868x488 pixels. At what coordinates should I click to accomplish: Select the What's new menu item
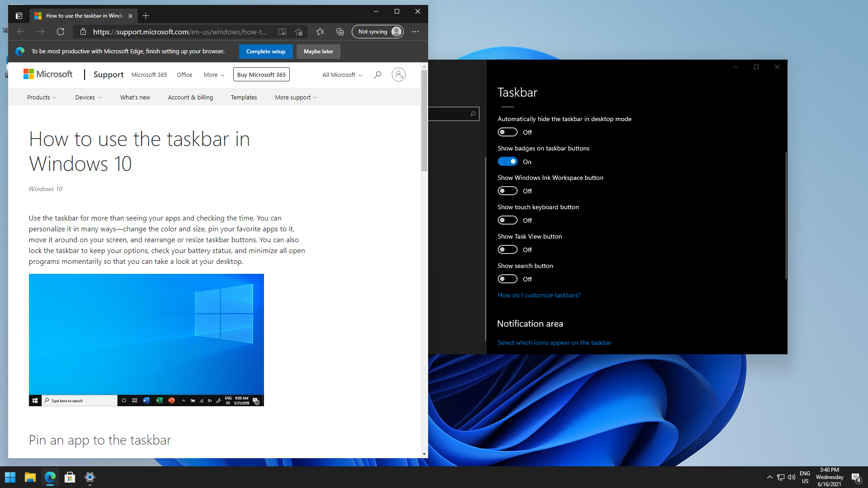coord(135,98)
